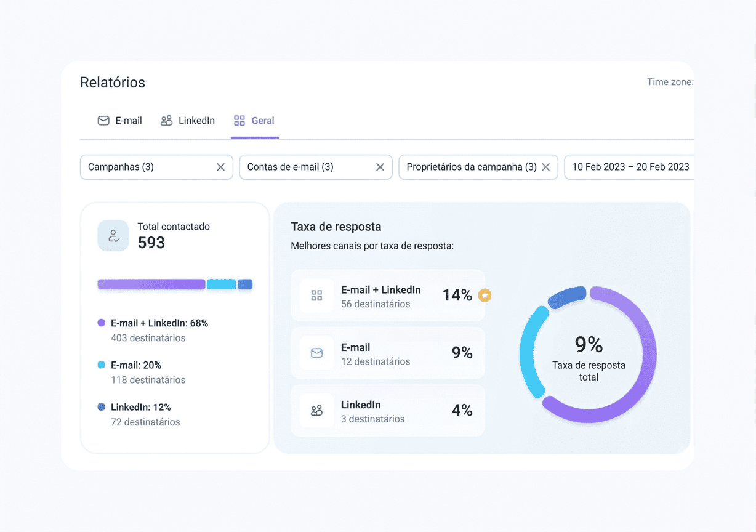The image size is (756, 532).
Task: Click the Time zone label
Action: [670, 82]
